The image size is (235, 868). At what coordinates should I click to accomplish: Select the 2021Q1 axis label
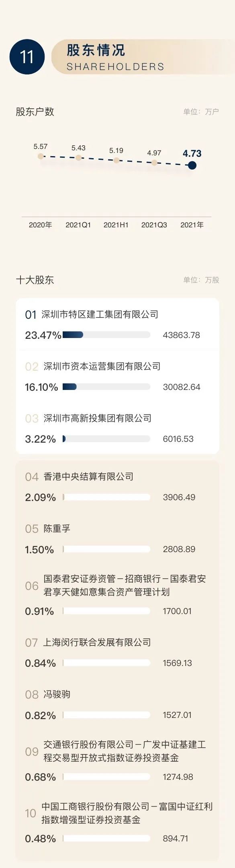point(78,225)
